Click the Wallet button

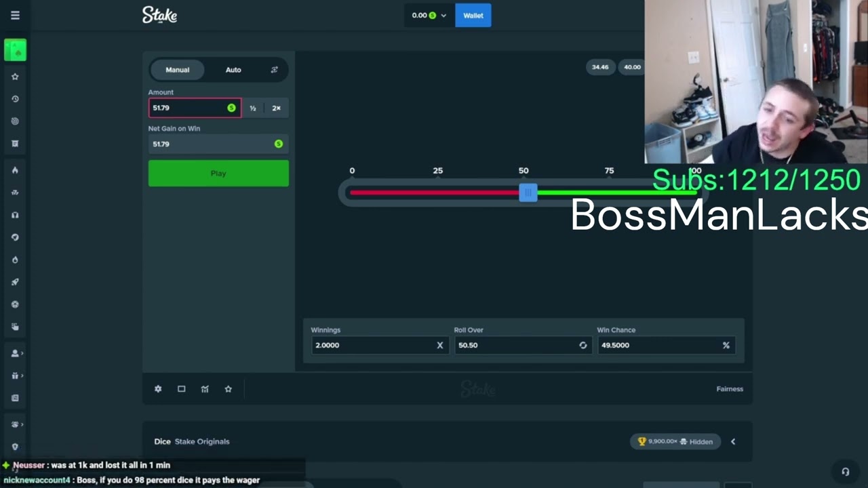[x=473, y=15]
